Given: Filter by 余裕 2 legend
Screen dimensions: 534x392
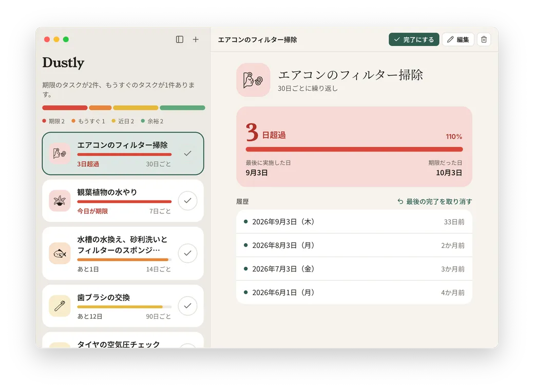Looking at the screenshot, I should tap(152, 121).
